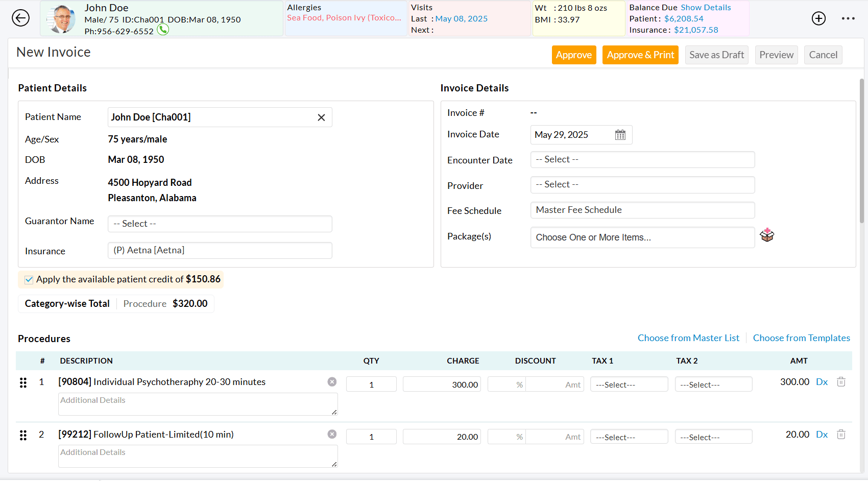The image size is (868, 481).
Task: Click the back arrow navigation icon
Action: pyautogui.click(x=20, y=18)
